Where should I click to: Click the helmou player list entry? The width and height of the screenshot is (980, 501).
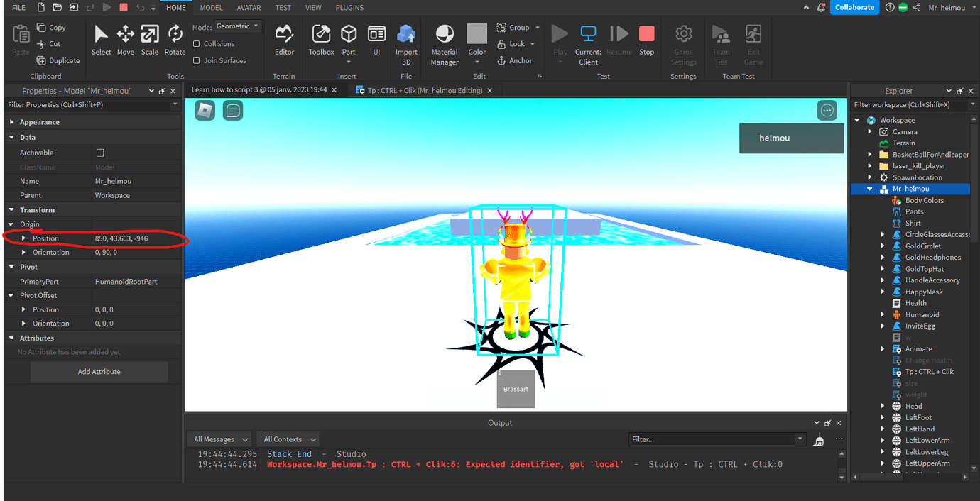(x=791, y=138)
